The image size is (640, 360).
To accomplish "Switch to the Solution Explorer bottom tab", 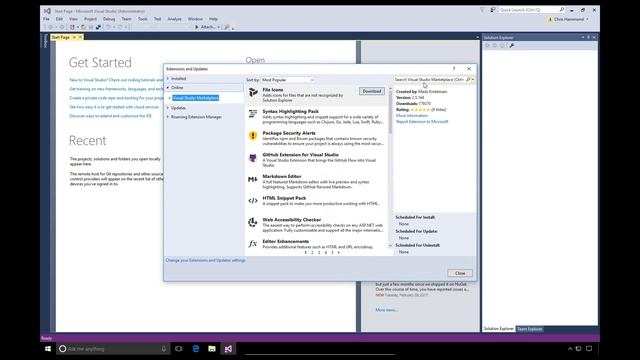I will 499,329.
